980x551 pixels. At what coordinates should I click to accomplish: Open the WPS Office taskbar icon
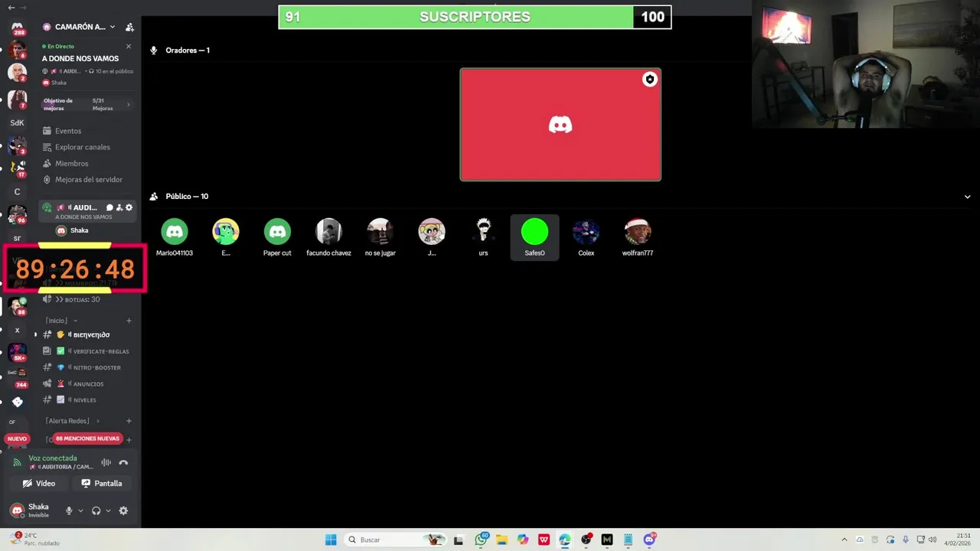[544, 540]
